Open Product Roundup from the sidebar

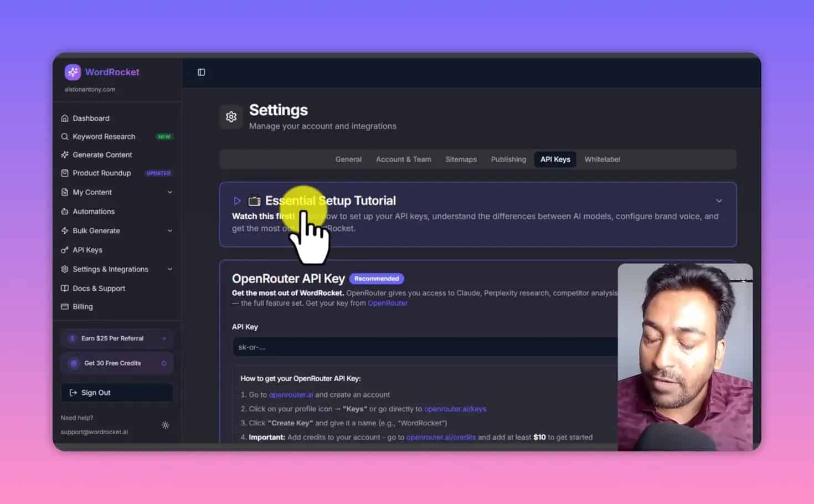101,173
